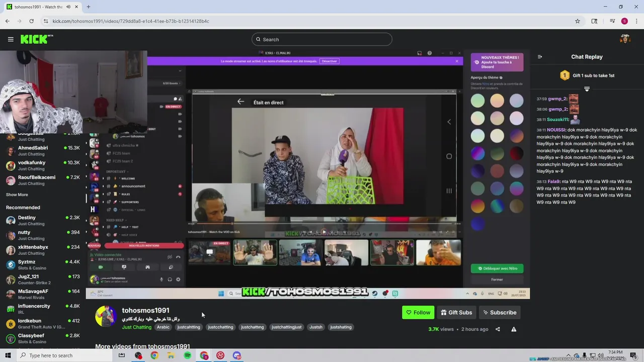Open vodkafunky channel in sidebar
Screen dimensions: 644x362
(x=43, y=165)
